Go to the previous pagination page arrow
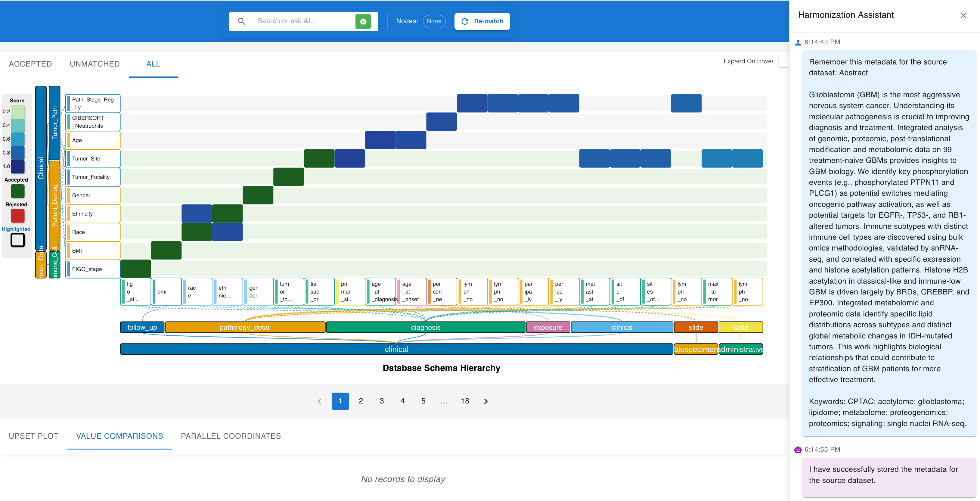The height and width of the screenshot is (501, 980). click(x=319, y=401)
